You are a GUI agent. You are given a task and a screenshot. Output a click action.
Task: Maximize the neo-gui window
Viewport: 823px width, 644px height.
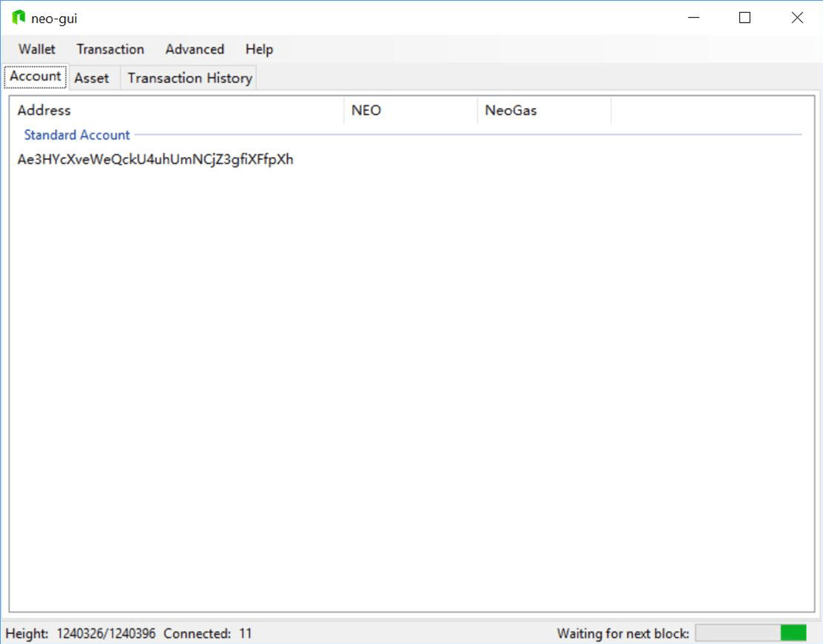tap(744, 18)
